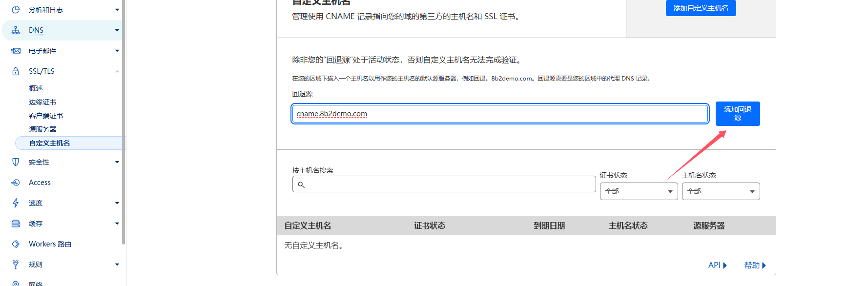Select the 安全性 shield icon
Image resolution: width=868 pixels, height=286 pixels.
tap(15, 162)
